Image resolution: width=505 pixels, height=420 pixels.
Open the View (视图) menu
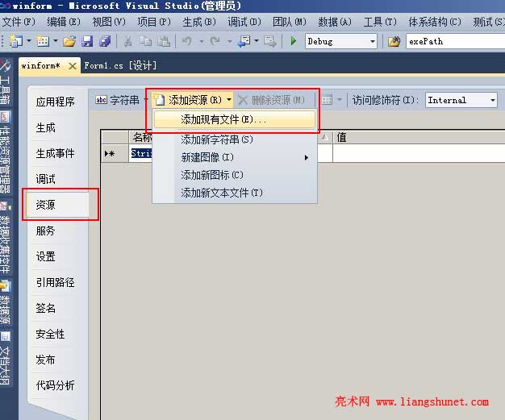(x=109, y=22)
